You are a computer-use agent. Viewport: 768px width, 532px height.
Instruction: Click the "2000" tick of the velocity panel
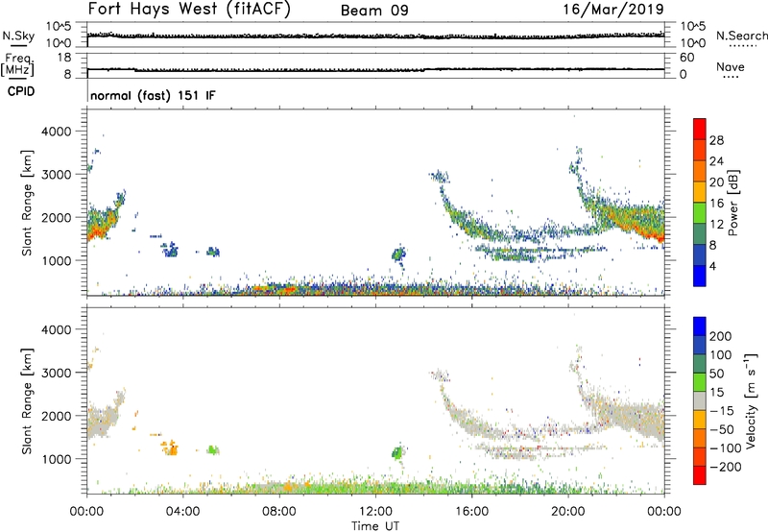point(57,416)
